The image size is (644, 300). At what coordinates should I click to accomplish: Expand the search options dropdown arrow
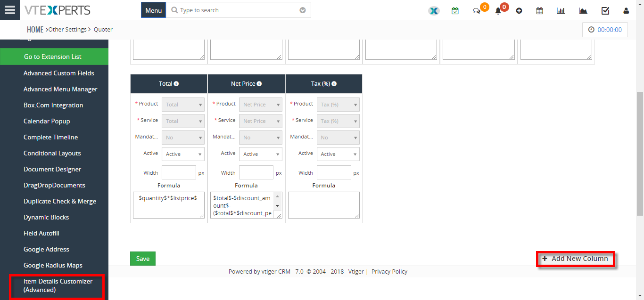303,10
